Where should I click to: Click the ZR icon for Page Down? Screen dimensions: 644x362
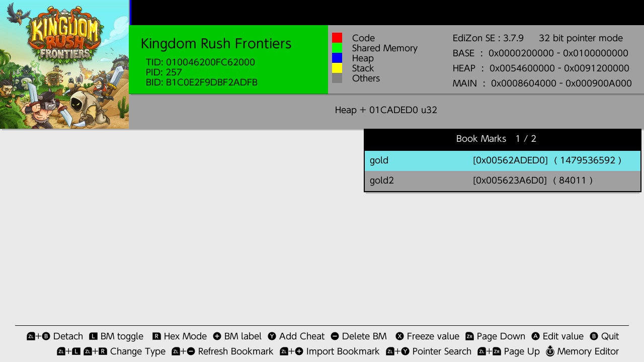pos(469,336)
